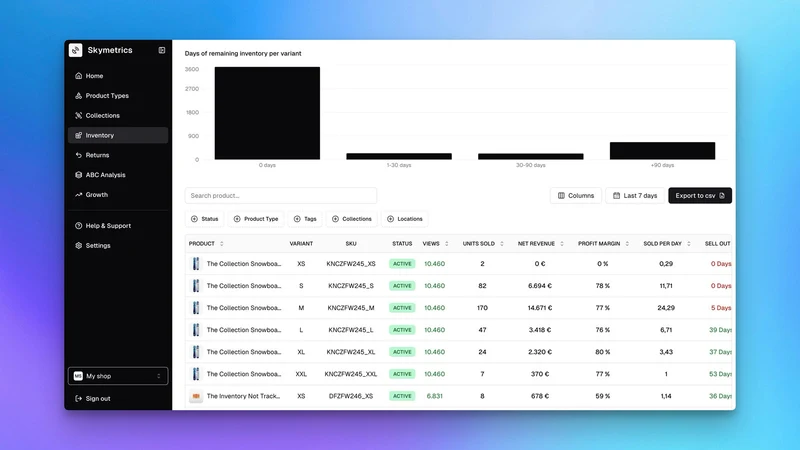Screen dimensions: 800x450
Task: Click the 5 Days sell out value
Action: pos(721,308)
